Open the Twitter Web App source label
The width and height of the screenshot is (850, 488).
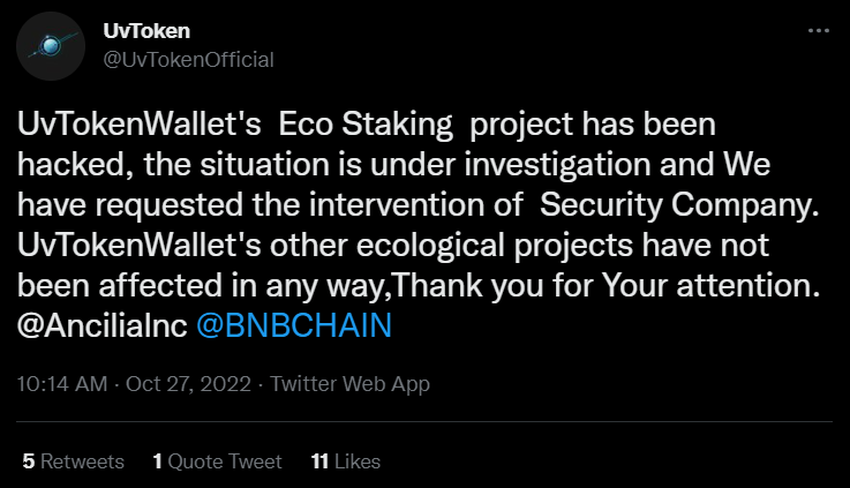tap(350, 383)
